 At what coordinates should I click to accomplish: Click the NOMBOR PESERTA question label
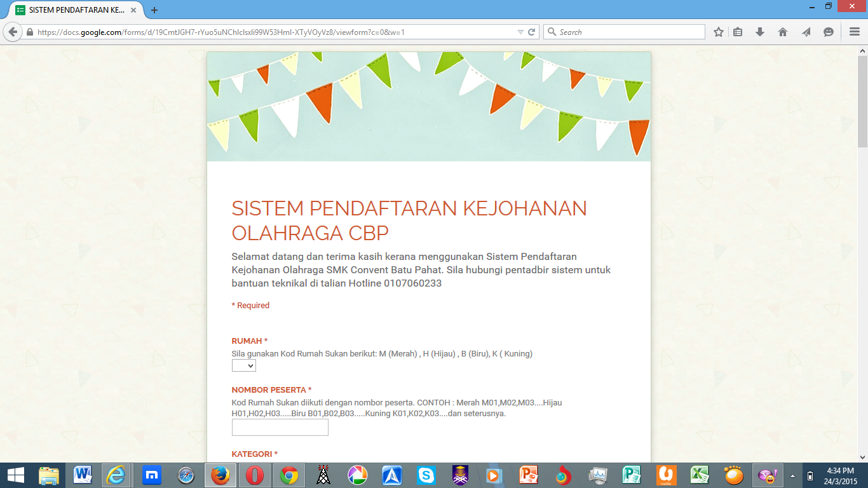(271, 390)
